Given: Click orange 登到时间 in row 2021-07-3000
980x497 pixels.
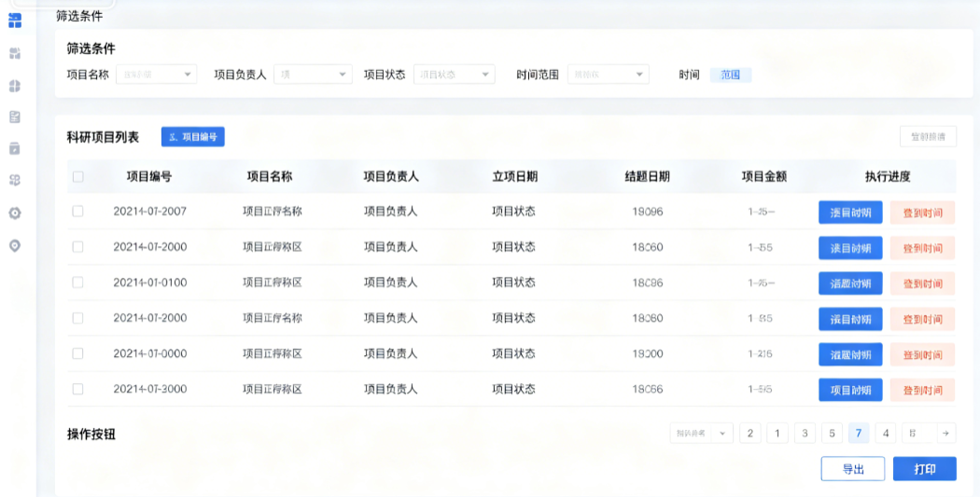Looking at the screenshot, I should pos(922,391).
